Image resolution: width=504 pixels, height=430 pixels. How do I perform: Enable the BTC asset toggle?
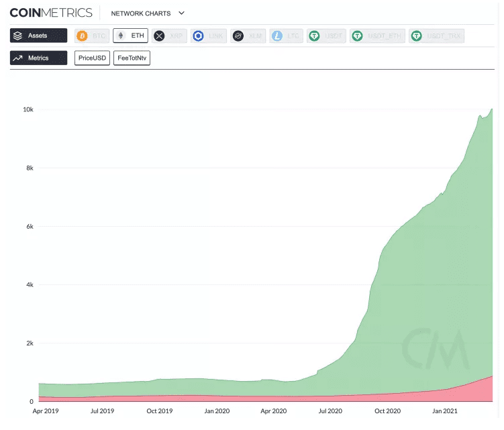(x=91, y=36)
